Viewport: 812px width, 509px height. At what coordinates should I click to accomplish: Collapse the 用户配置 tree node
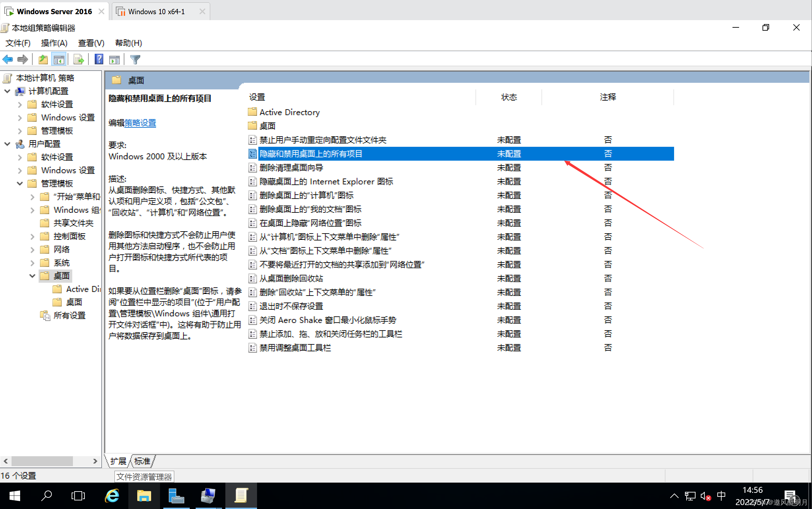[x=7, y=144]
